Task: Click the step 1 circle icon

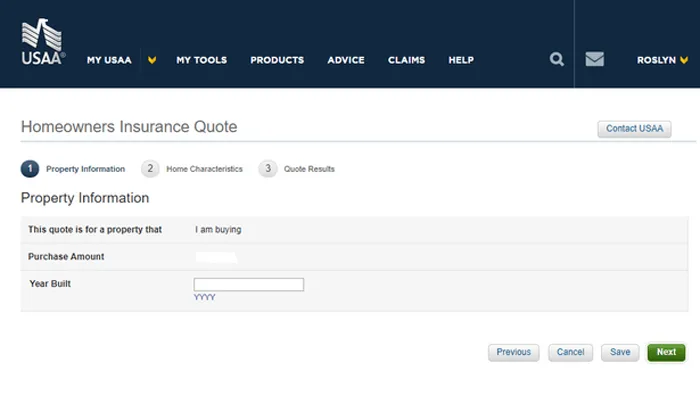Action: [30, 169]
